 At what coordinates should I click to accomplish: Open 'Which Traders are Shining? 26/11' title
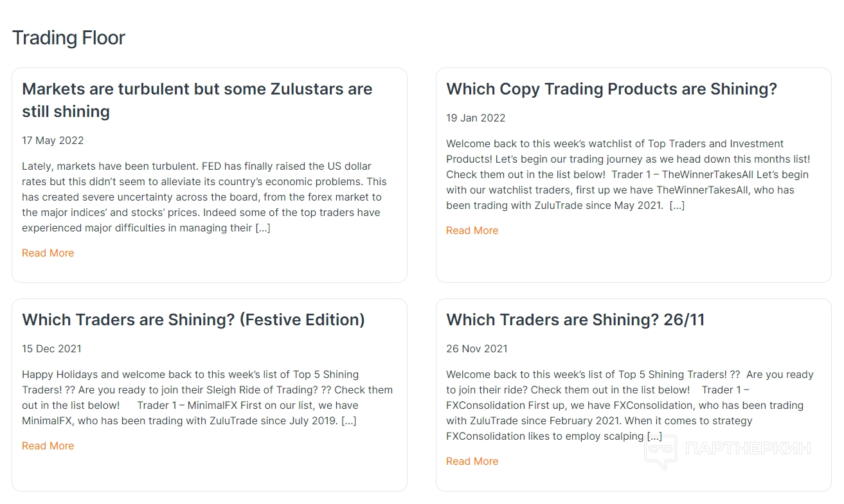pos(575,319)
